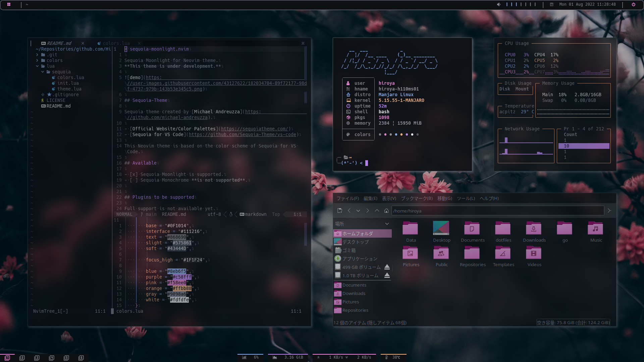Click the back arrow in file manager
644x362 pixels.
[349, 210]
